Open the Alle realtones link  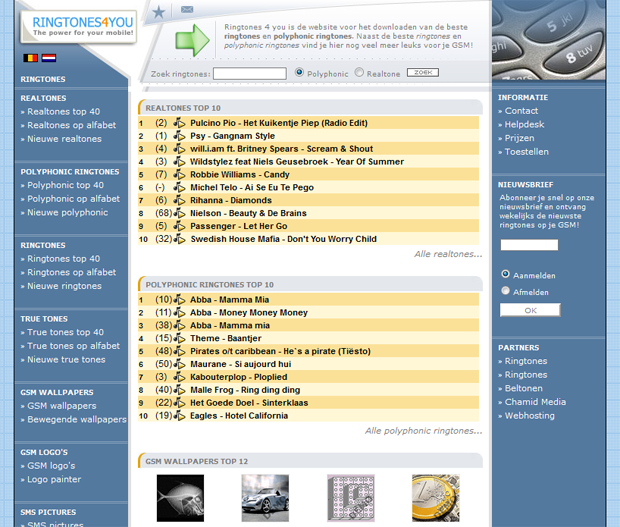448,254
